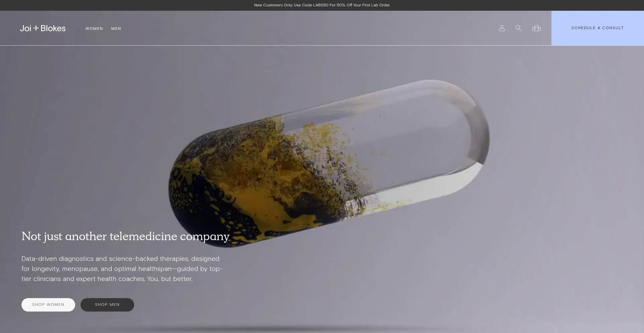Click the word Joi in the logo
Image resolution: width=644 pixels, height=333 pixels.
click(25, 29)
